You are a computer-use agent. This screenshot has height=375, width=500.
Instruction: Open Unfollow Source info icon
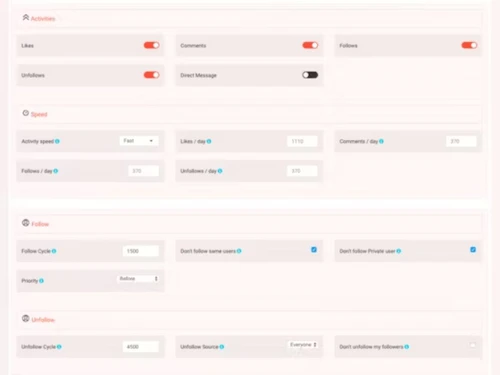pyautogui.click(x=222, y=347)
